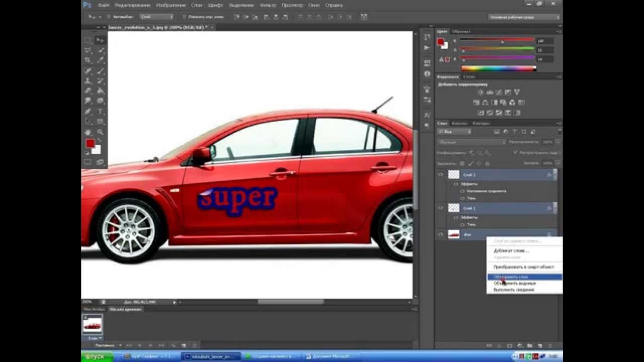The image size is (644, 362).
Task: Select the Pen tool
Action: pos(88,111)
